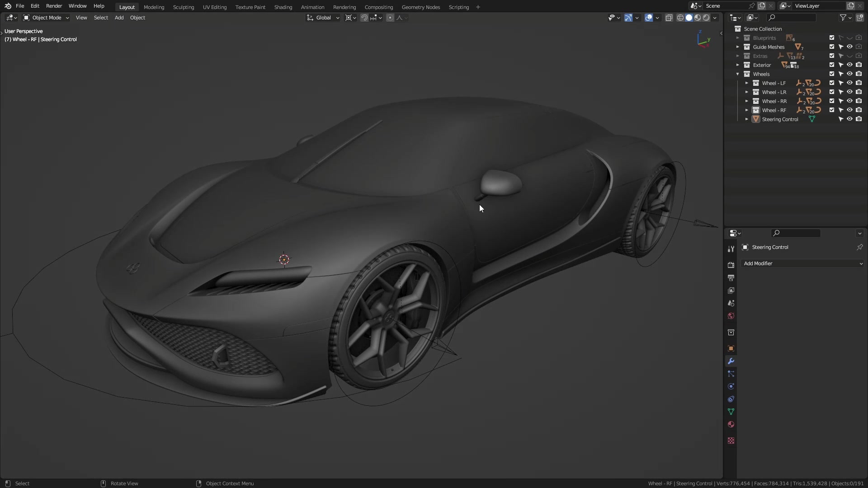Viewport: 868px width, 488px height.
Task: Open the viewport shading options dropdown
Action: [715, 18]
